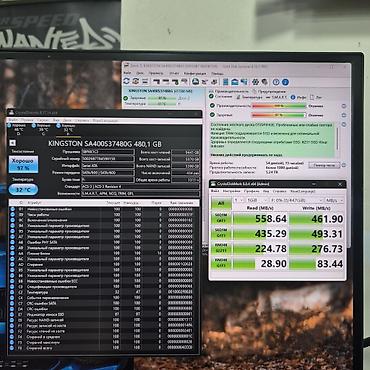Click the KINGSTON SA400S37480G 480,1 GB title
Image resolution: width=370 pixels, height=370 pixels.
click(105, 144)
